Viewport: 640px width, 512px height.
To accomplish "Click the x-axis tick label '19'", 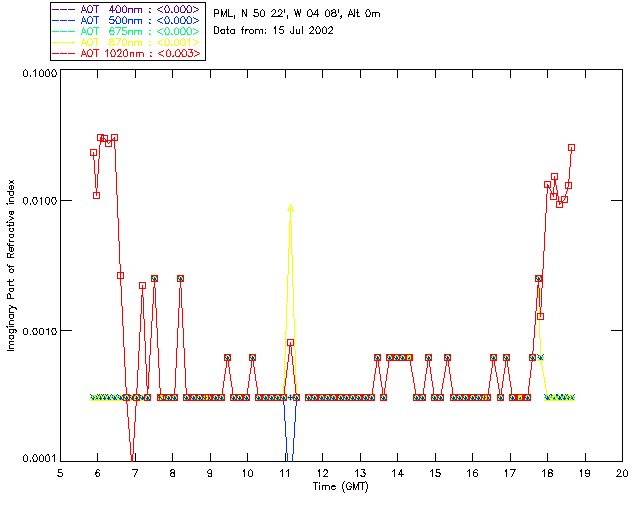I will click(585, 473).
